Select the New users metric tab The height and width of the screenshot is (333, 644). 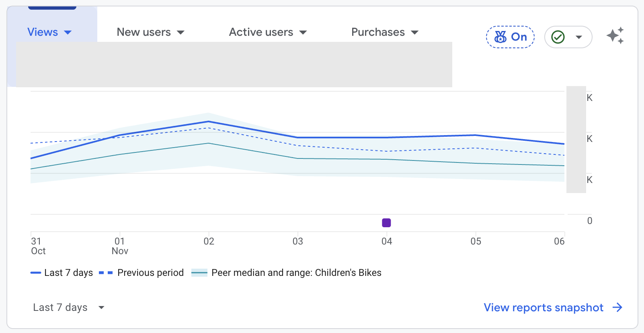coord(144,32)
